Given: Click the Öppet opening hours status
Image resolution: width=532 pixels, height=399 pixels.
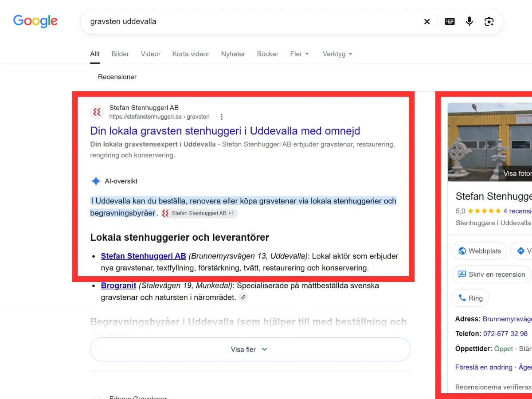Looking at the screenshot, I should click(x=504, y=348).
